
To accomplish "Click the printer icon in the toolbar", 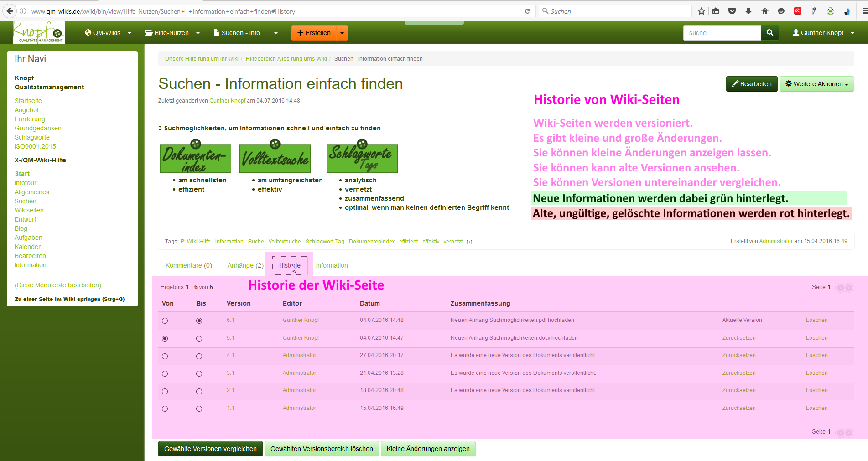I will (830, 11).
